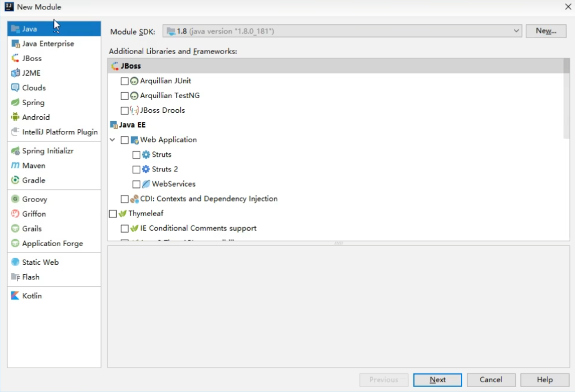Click the Thymeleaf leaf icon
This screenshot has width=575, height=392.
[x=122, y=214]
